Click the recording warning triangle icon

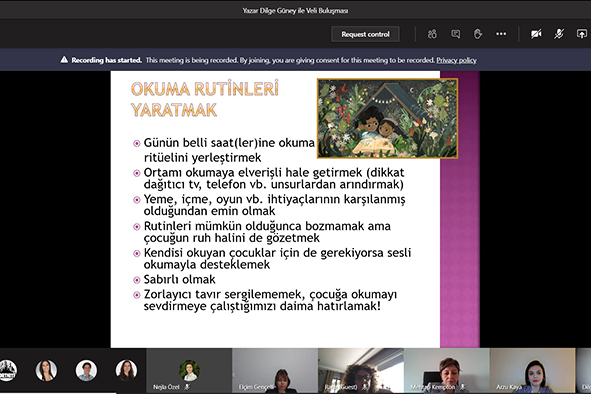click(64, 60)
